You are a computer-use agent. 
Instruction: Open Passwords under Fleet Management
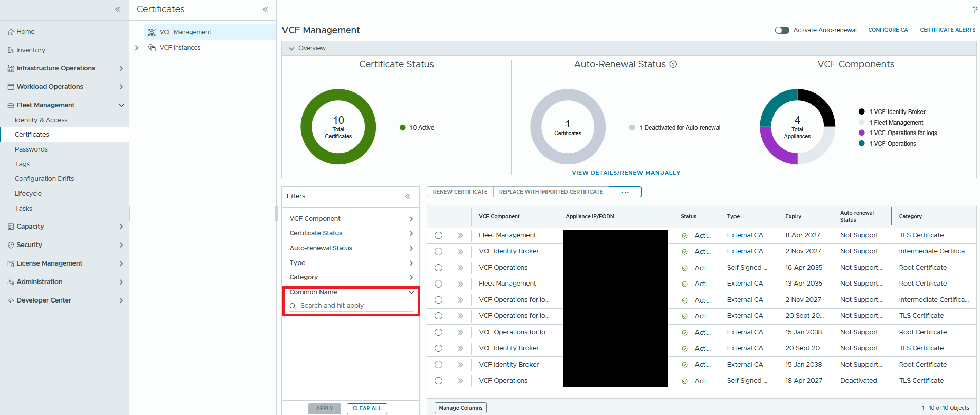pos(31,149)
